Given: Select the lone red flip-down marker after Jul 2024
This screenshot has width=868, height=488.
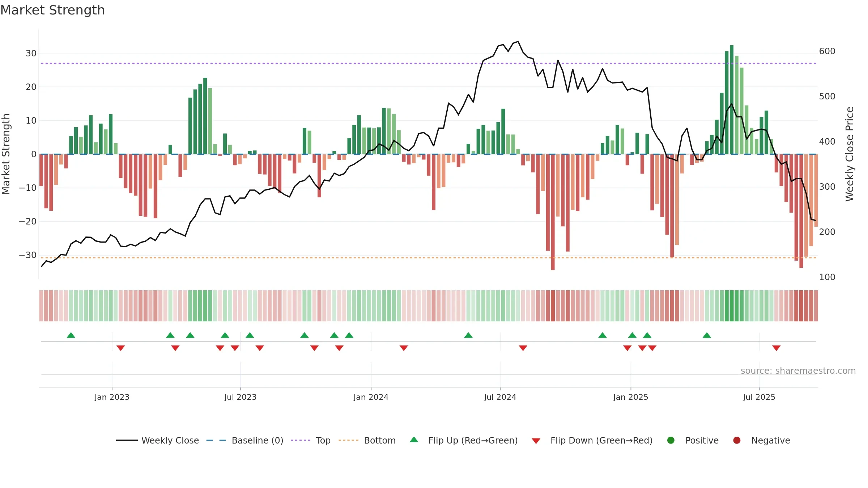Looking at the screenshot, I should point(523,348).
